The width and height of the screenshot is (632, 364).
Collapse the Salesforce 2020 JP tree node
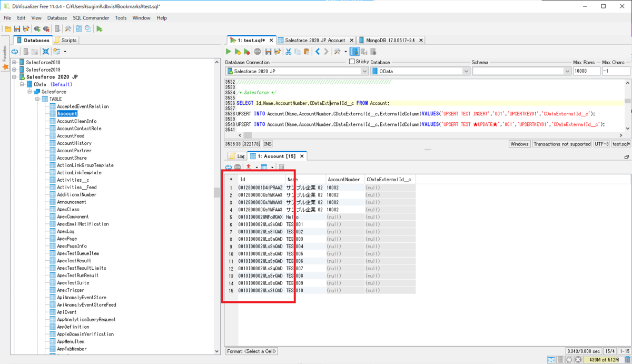14,77
